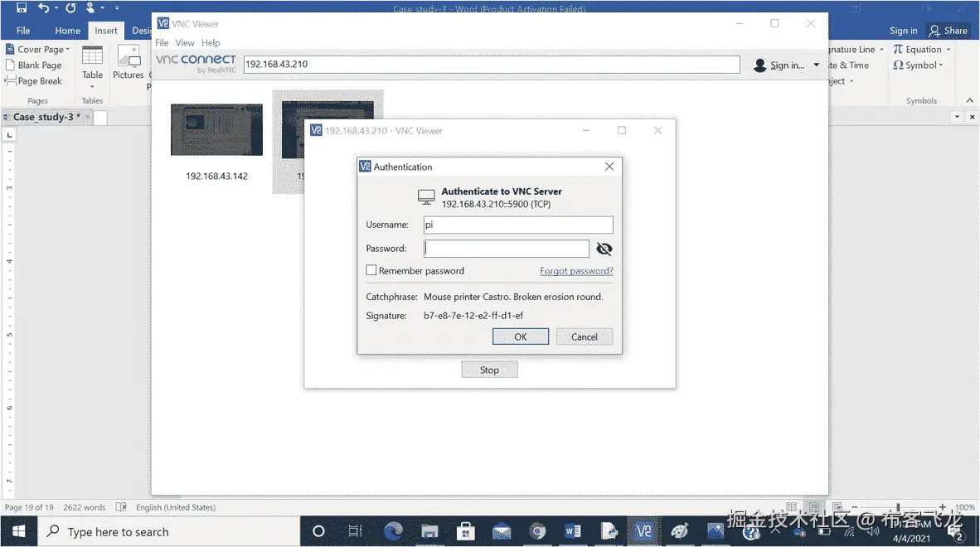Click VNC Viewer address bar 192.168.43.210
The image size is (980, 547).
pos(492,64)
